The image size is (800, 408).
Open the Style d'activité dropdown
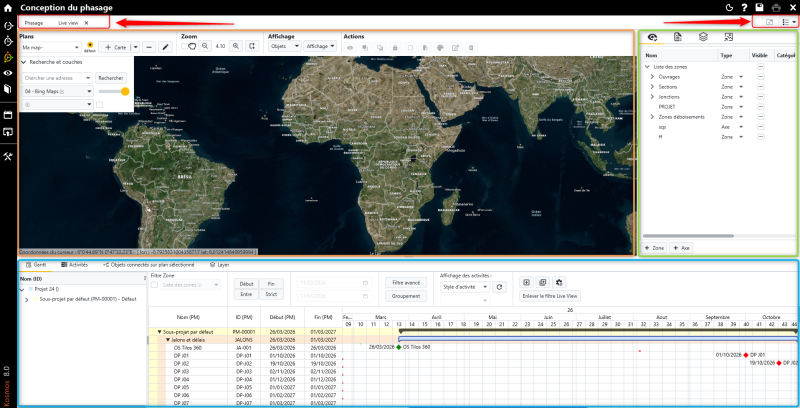[x=466, y=287]
